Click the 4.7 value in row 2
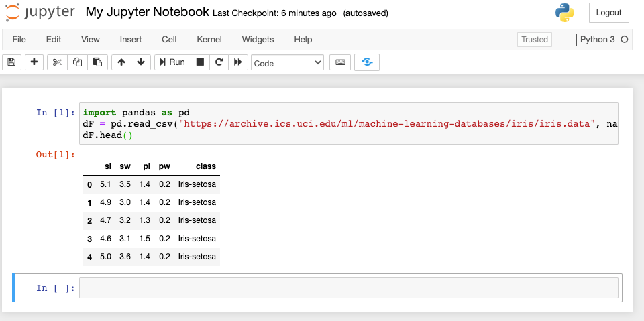Viewport: 644px width, 321px height. pos(105,220)
